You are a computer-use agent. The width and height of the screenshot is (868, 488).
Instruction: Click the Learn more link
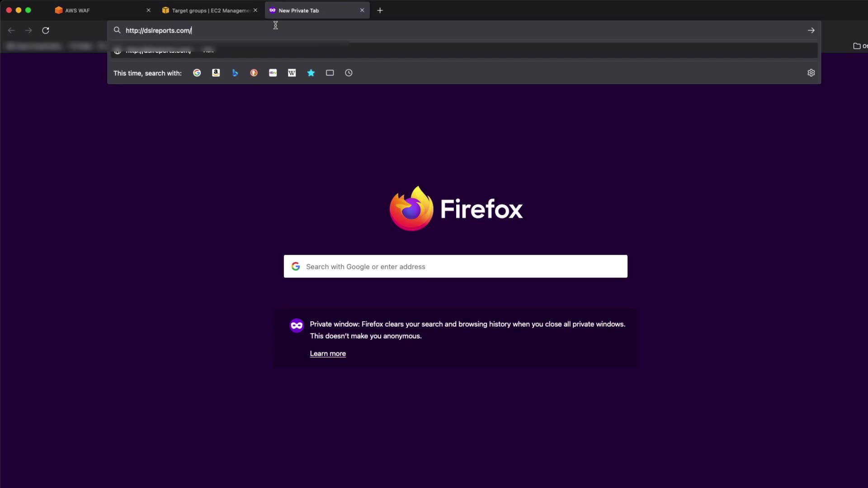[x=328, y=354]
